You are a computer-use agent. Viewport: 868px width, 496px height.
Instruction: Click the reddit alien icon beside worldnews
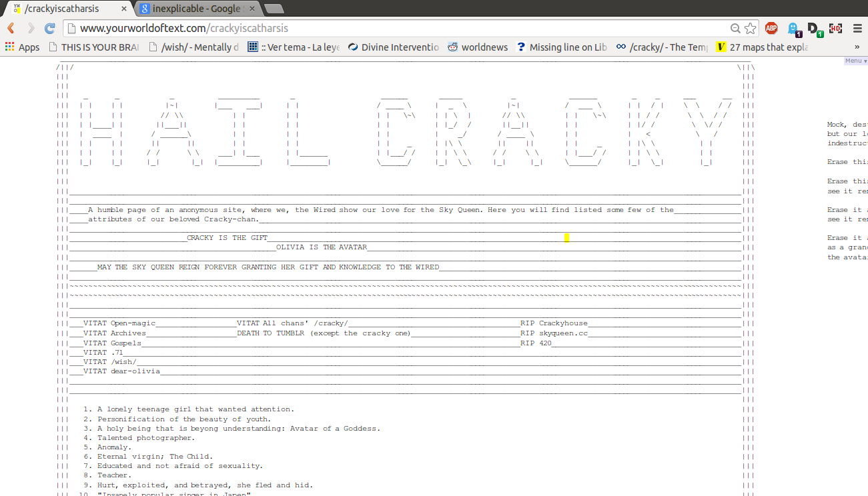click(453, 47)
